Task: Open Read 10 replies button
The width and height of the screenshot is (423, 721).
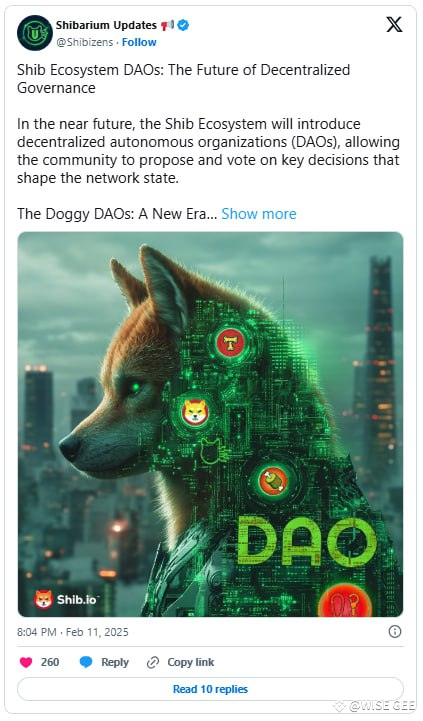Action: pos(211,689)
